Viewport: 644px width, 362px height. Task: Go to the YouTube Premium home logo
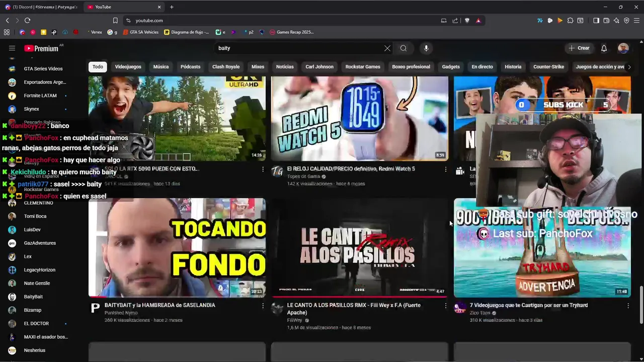[41, 48]
